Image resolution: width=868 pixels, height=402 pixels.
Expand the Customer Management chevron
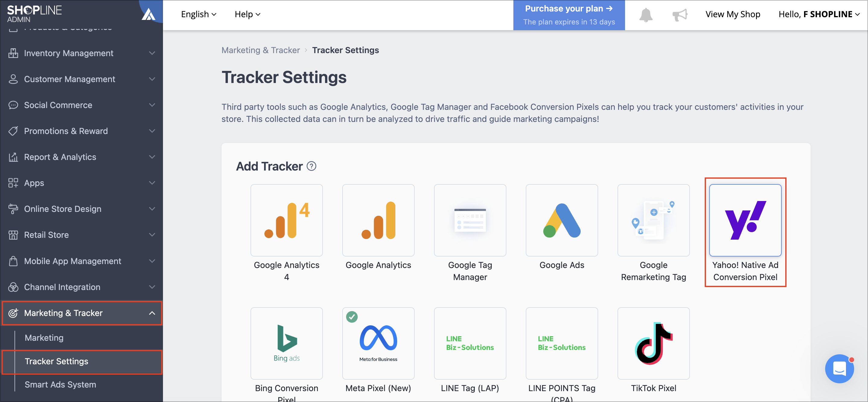[x=152, y=79]
